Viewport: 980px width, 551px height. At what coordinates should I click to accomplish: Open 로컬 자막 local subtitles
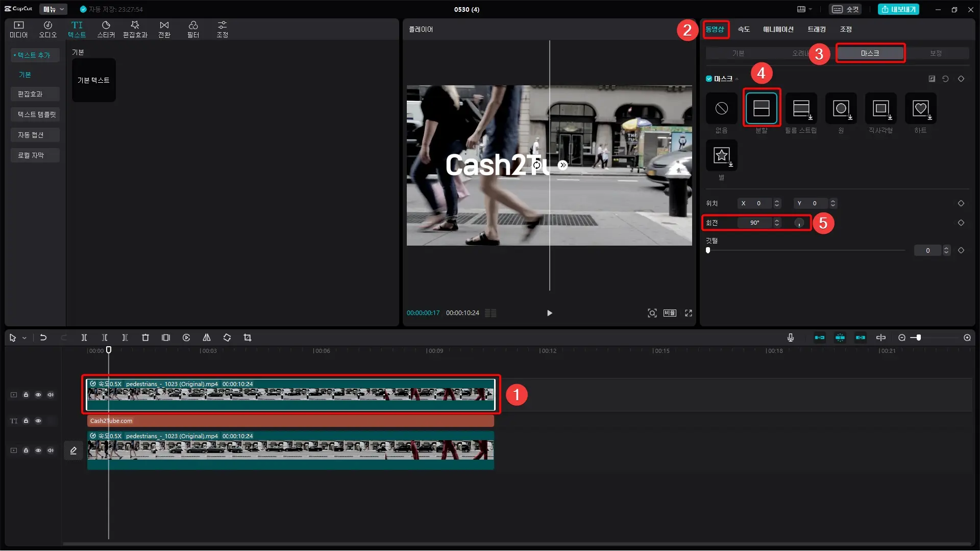pyautogui.click(x=35, y=155)
